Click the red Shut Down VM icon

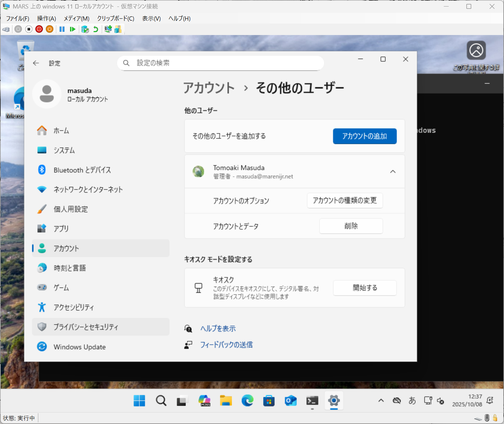click(x=39, y=29)
